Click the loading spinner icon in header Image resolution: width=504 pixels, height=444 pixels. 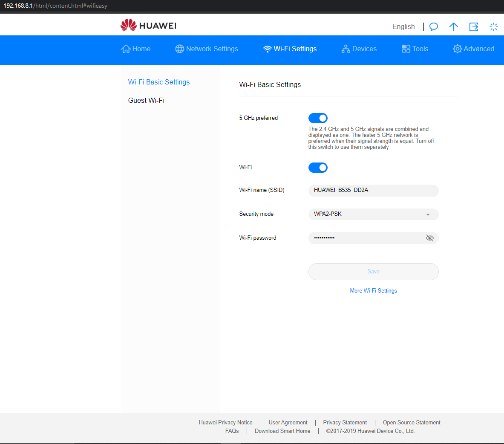494,27
